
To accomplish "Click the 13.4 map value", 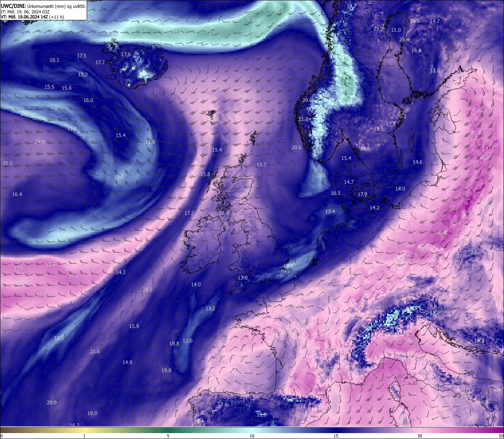I will point(330,212).
